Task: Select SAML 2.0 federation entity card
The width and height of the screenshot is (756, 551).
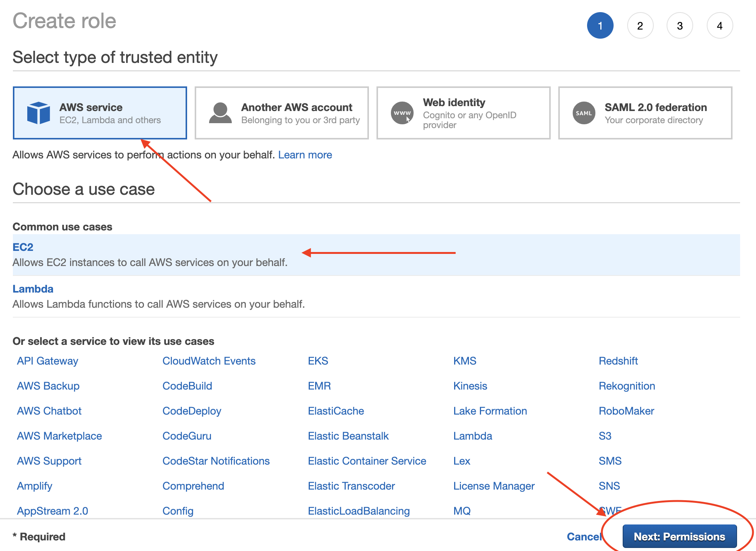Action: (645, 113)
